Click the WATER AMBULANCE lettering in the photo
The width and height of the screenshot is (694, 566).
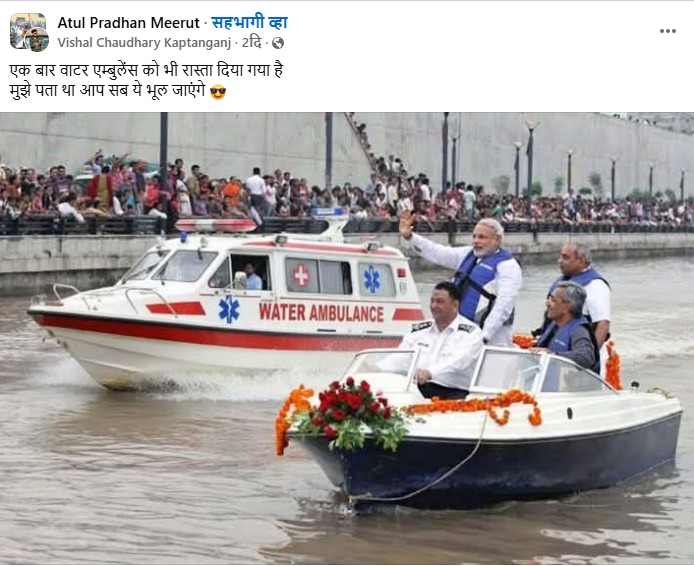click(321, 312)
